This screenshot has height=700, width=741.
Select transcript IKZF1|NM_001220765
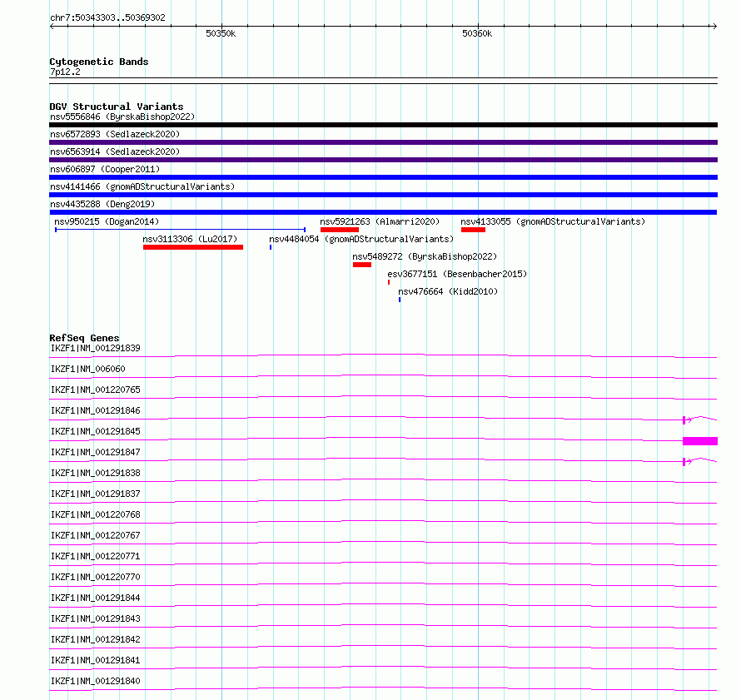click(x=96, y=390)
